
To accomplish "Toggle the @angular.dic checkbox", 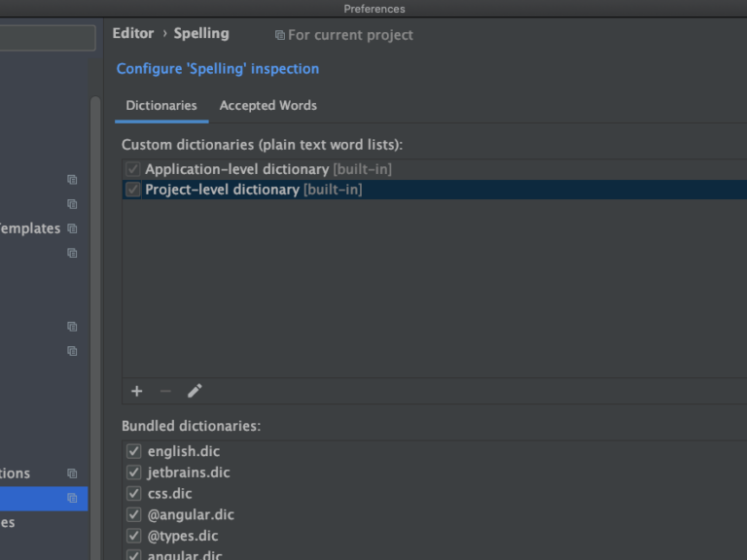I will [x=134, y=514].
